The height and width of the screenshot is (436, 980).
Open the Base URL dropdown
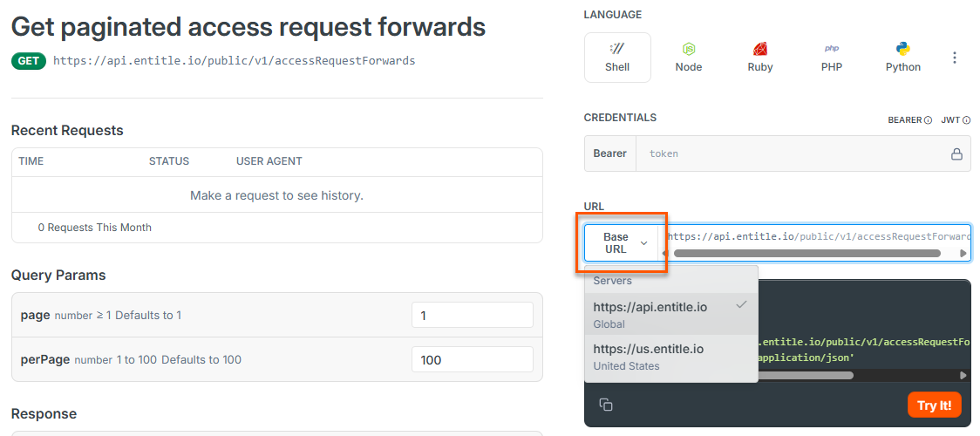pyautogui.click(x=622, y=242)
